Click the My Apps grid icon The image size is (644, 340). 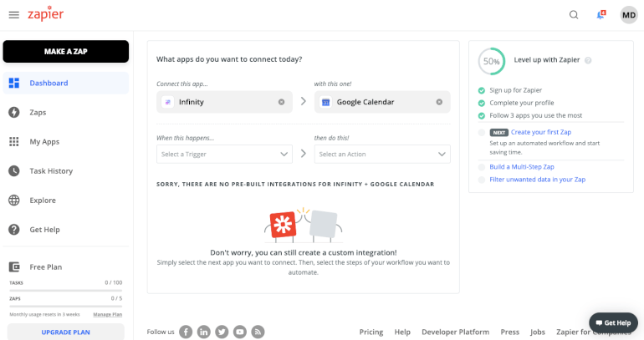14,141
